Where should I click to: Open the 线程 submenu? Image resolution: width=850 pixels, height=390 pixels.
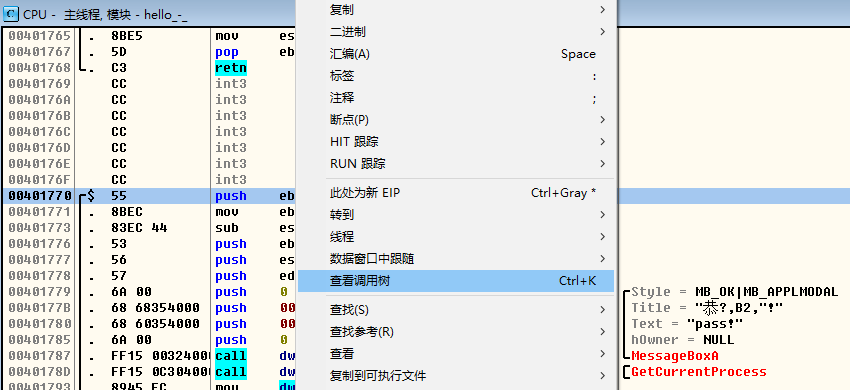tap(456, 236)
